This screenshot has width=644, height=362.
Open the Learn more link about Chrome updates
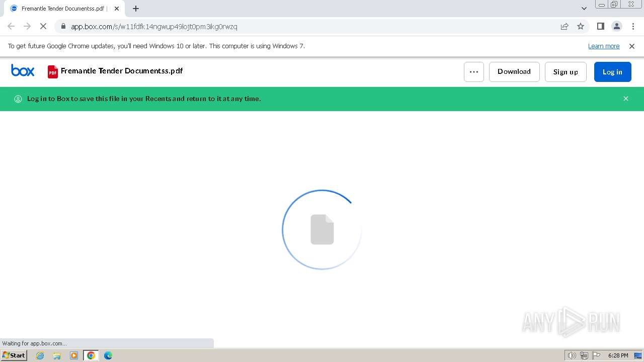point(604,46)
